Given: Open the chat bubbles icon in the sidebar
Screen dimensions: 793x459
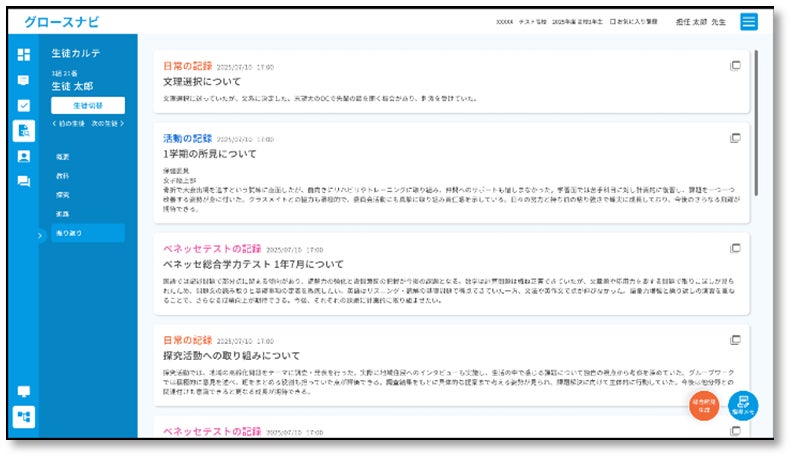Looking at the screenshot, I should coord(24,181).
